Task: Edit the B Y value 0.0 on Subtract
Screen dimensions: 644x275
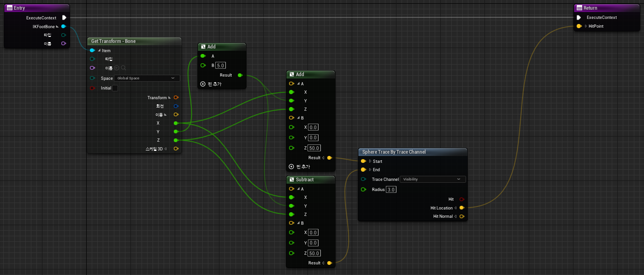Action: tap(313, 243)
